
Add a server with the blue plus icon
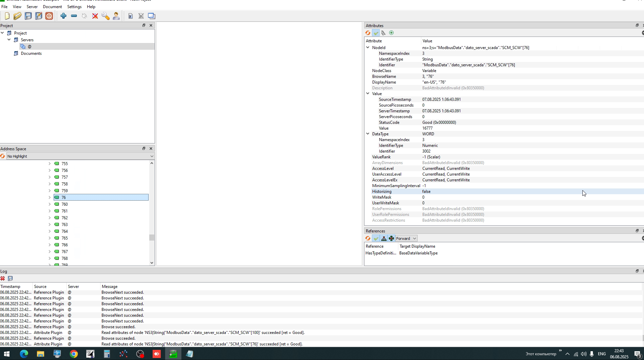(x=63, y=16)
